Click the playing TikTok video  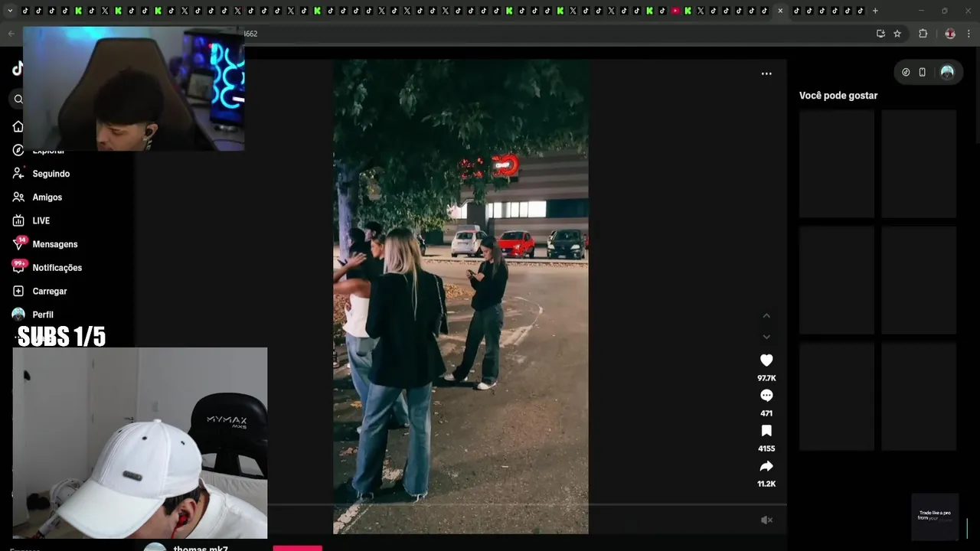(461, 296)
